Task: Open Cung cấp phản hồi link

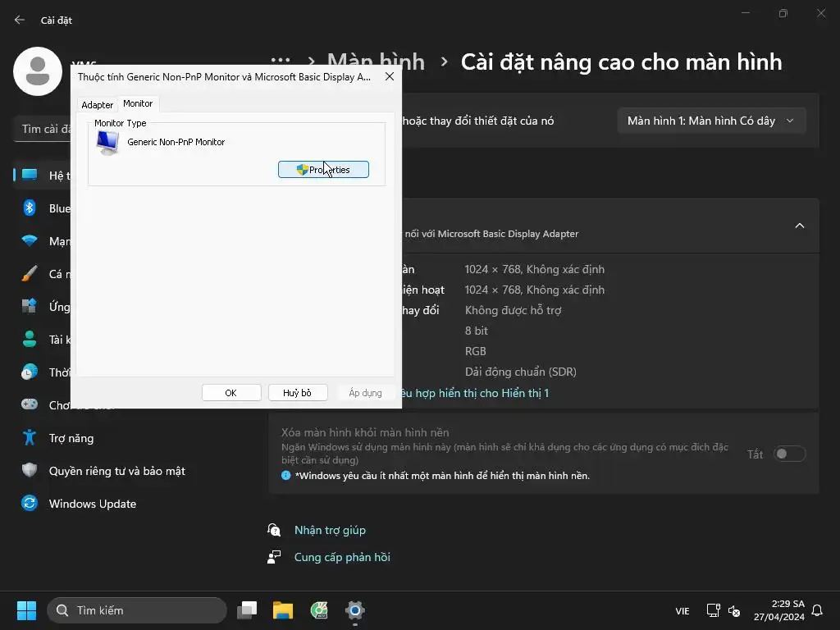Action: (x=342, y=557)
